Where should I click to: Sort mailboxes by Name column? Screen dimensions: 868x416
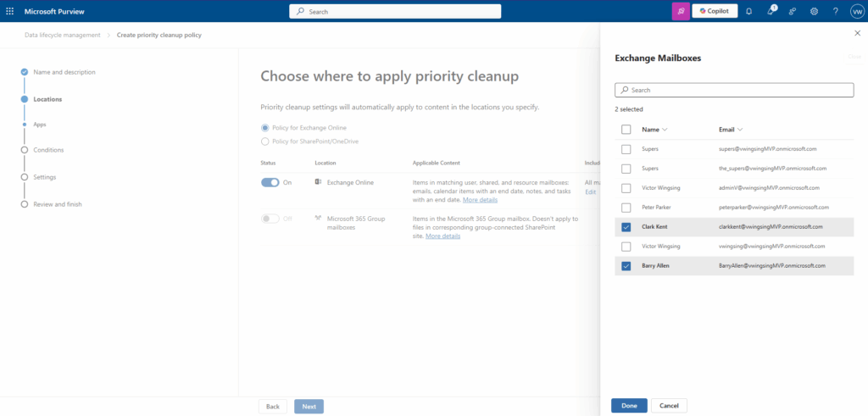[654, 130]
